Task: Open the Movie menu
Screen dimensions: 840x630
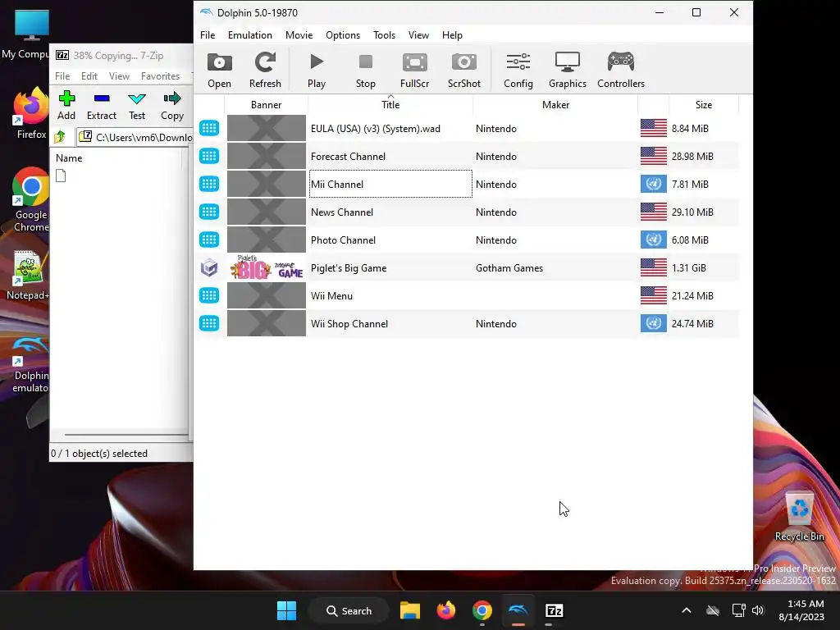Action: 299,34
